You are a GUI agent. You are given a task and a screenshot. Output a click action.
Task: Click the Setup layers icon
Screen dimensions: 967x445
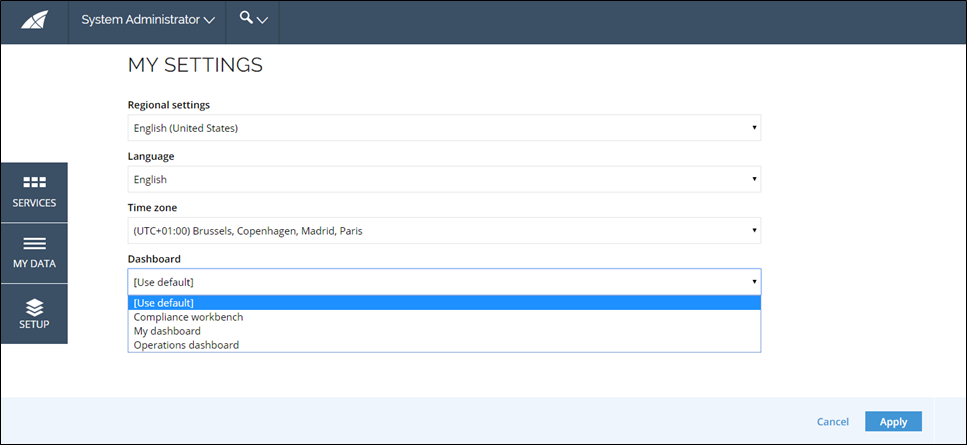[34, 306]
